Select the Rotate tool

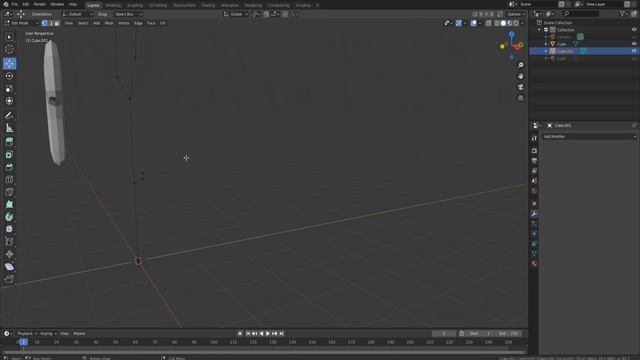pos(9,76)
